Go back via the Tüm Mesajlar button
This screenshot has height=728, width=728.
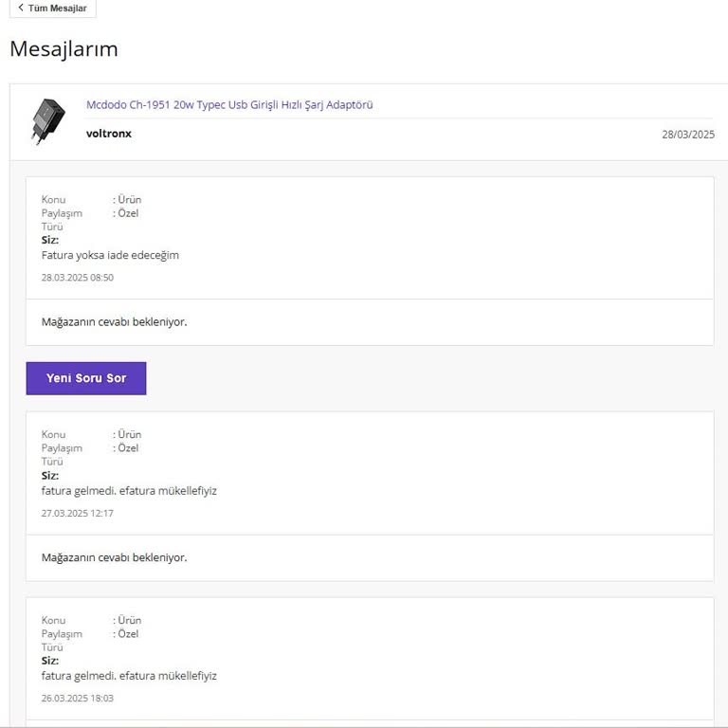[56, 9]
